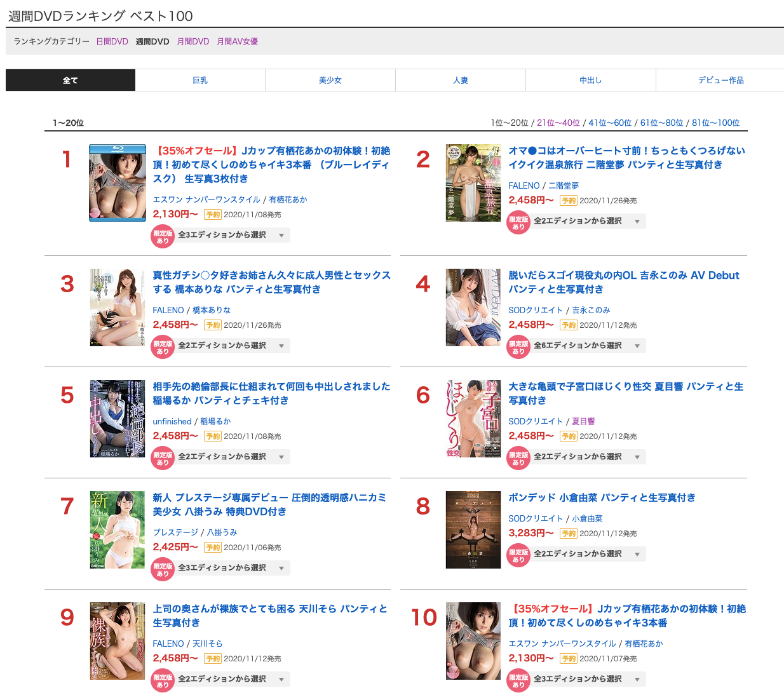Open the 二階堂夢 performer link
Viewport: 784px width, 695px height.
tap(564, 186)
